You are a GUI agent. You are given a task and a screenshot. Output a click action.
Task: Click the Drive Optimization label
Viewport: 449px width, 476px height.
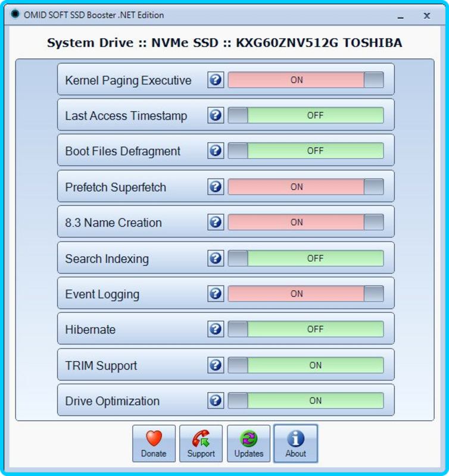click(113, 401)
